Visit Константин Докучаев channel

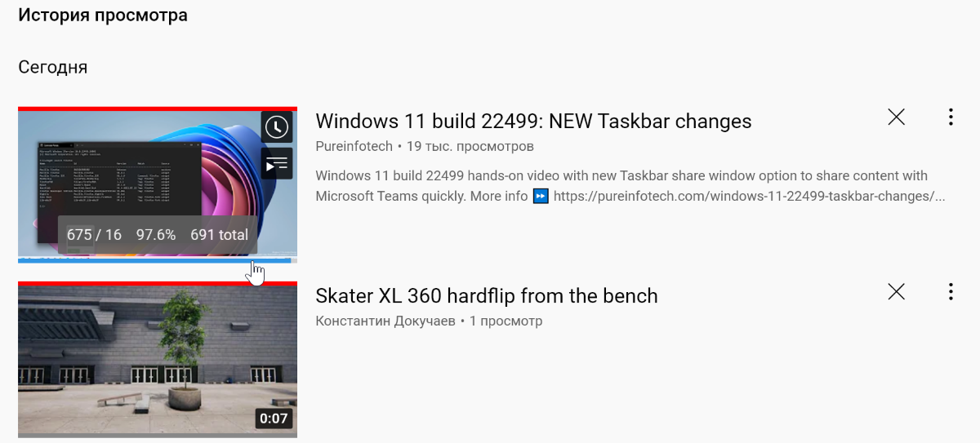pos(385,321)
